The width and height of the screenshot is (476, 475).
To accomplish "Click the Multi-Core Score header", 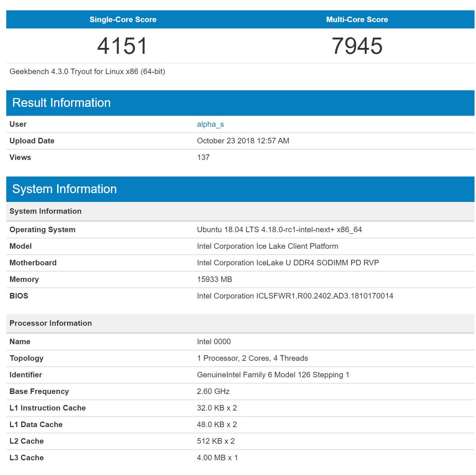I will pyautogui.click(x=357, y=20).
